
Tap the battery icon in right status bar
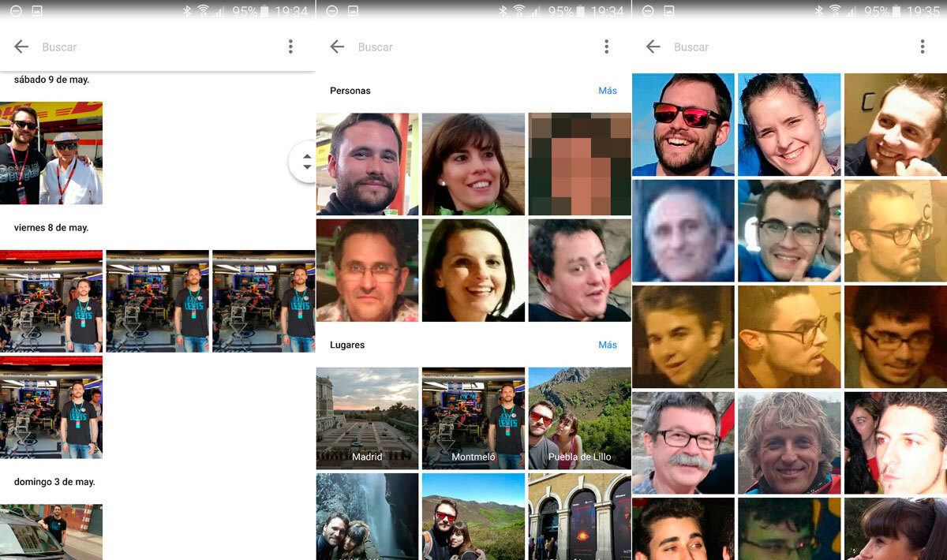click(898, 11)
